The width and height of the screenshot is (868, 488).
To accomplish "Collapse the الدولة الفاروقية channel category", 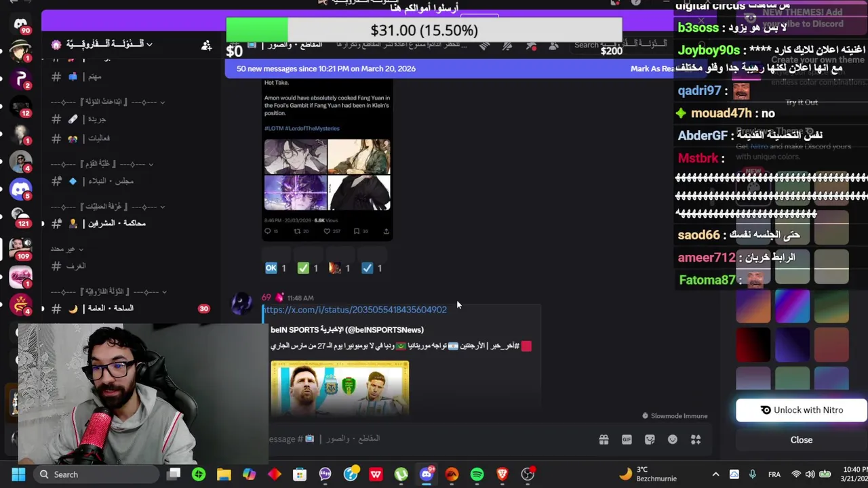I will (x=108, y=291).
